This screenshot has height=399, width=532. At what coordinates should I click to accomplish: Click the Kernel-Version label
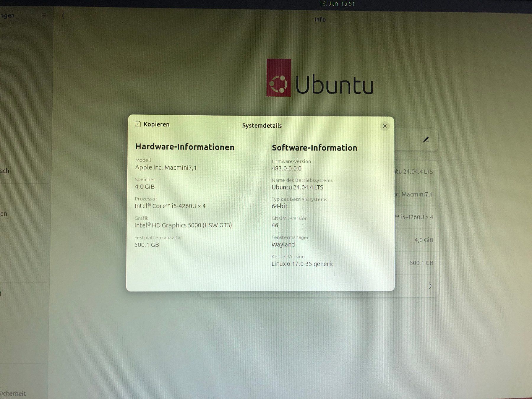coord(288,257)
